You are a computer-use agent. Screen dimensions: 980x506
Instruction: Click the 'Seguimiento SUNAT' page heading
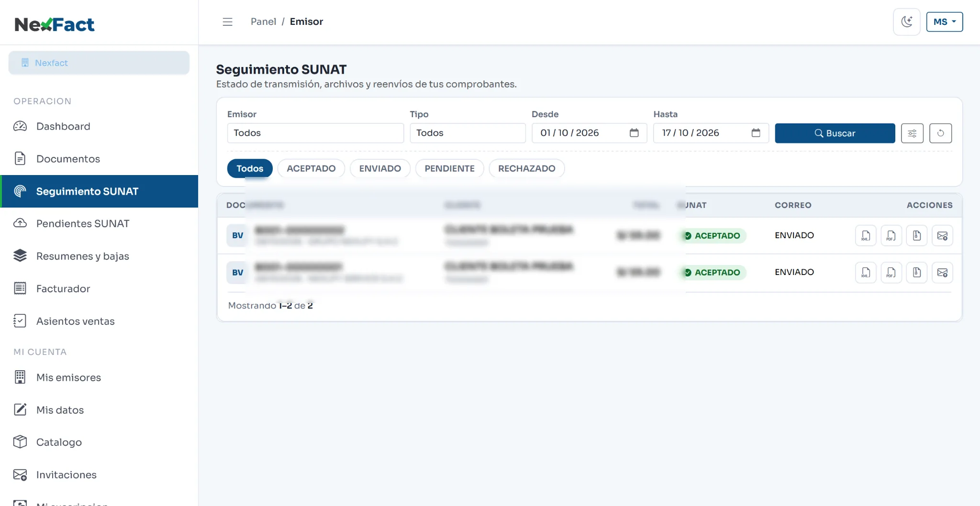pos(281,69)
